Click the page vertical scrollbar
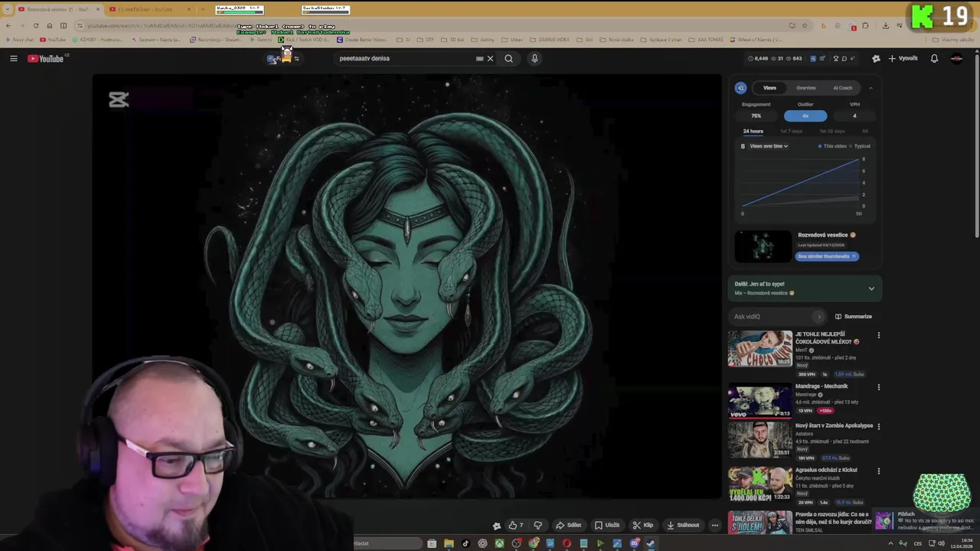This screenshot has height=551, width=980. tap(976, 145)
